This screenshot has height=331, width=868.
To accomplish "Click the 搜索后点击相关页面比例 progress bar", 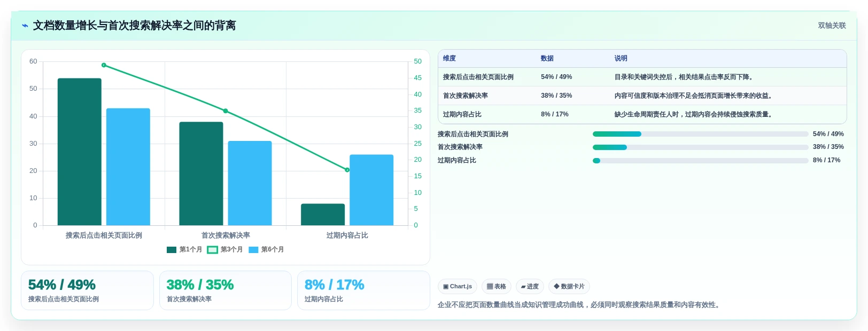I will pyautogui.click(x=700, y=134).
